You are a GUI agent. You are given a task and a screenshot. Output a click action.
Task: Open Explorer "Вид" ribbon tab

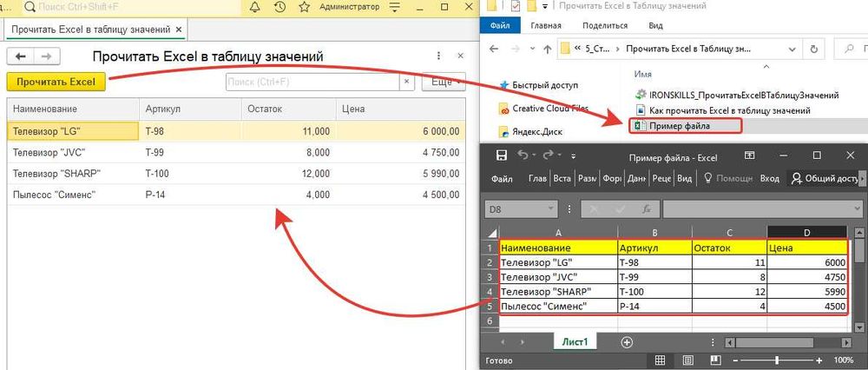point(655,25)
